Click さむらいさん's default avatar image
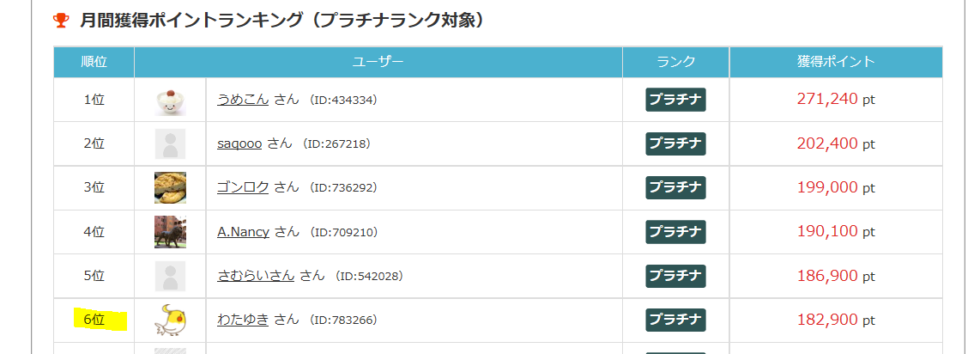This screenshot has height=354, width=980. point(170,276)
